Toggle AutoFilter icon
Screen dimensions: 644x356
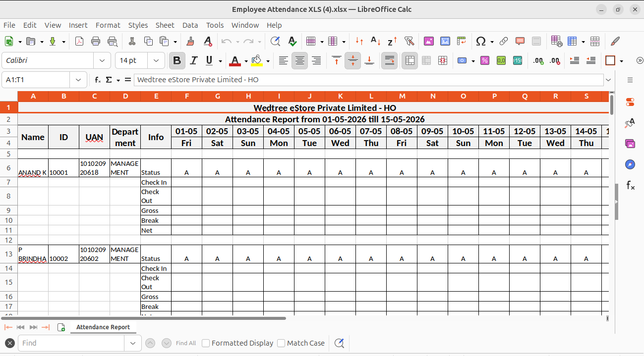pyautogui.click(x=409, y=42)
